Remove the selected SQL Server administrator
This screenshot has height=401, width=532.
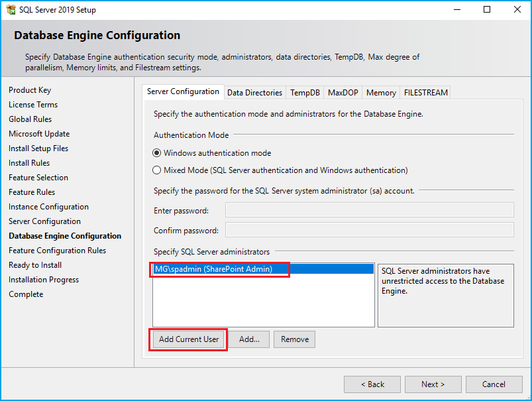pos(294,339)
